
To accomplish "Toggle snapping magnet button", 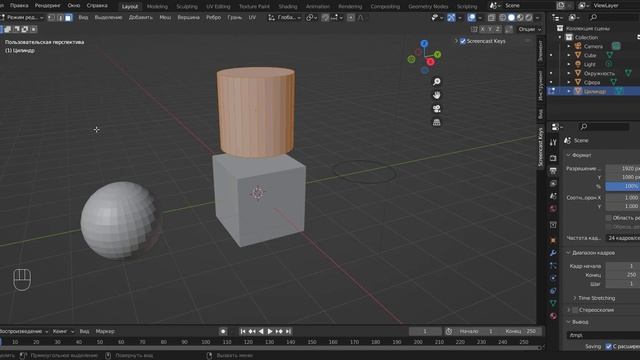I will point(325,18).
